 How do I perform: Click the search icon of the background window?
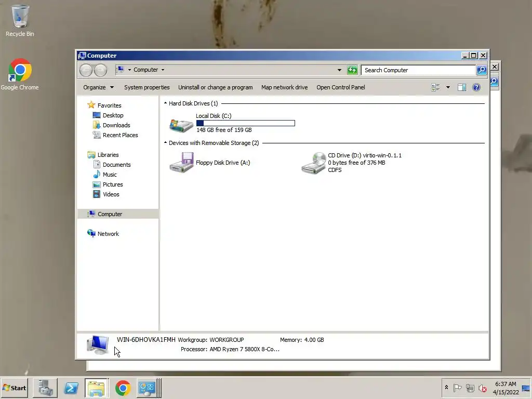[x=495, y=82]
